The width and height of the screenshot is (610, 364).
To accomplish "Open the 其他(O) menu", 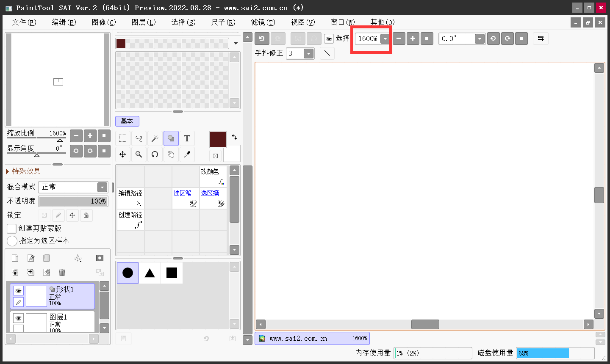I will click(x=383, y=22).
